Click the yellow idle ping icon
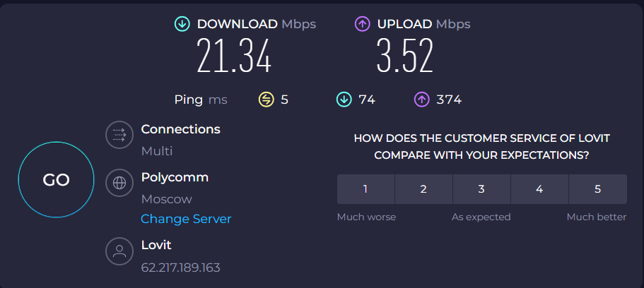The image size is (644, 288). tap(266, 100)
